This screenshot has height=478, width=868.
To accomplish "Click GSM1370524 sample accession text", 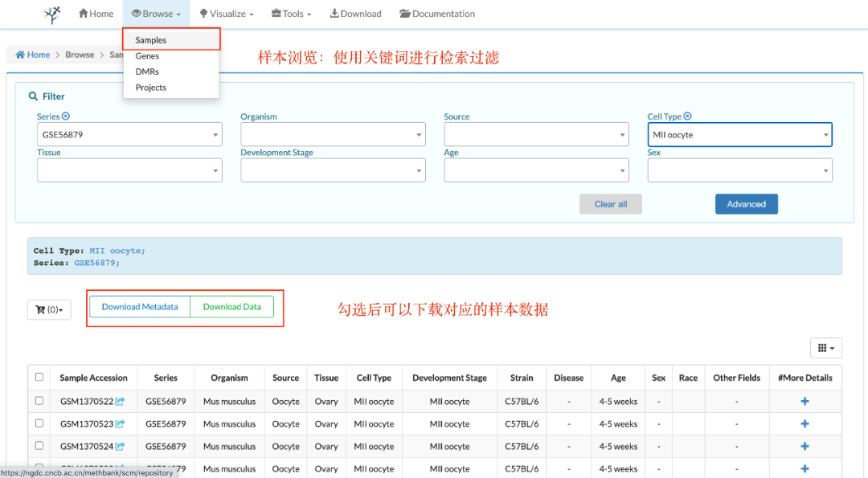I will point(86,446).
